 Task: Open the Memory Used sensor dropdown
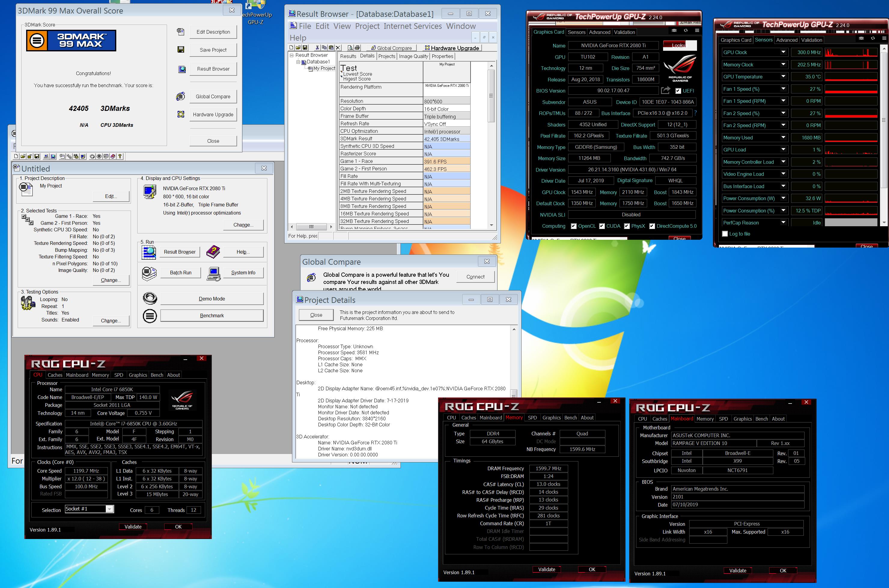click(783, 137)
